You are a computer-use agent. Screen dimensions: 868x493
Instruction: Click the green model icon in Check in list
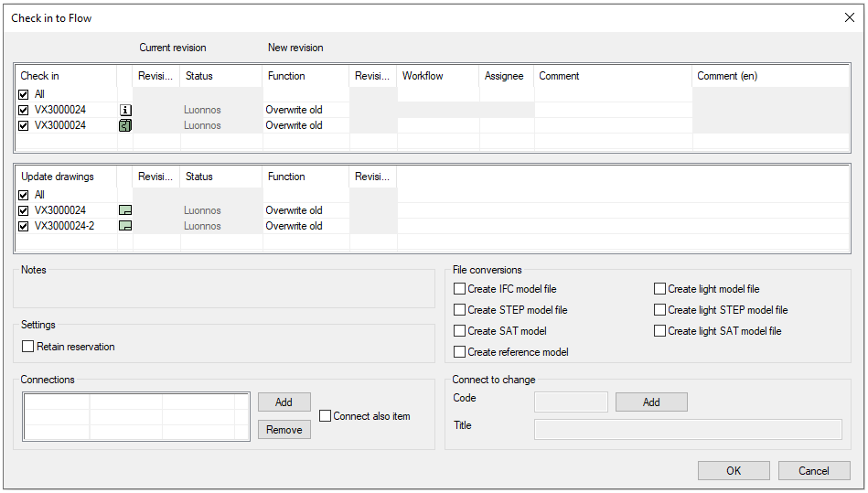click(125, 125)
